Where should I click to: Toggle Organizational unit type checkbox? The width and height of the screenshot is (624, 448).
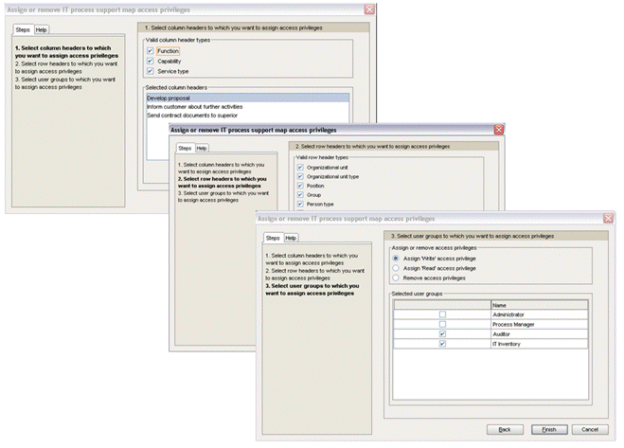[300, 177]
